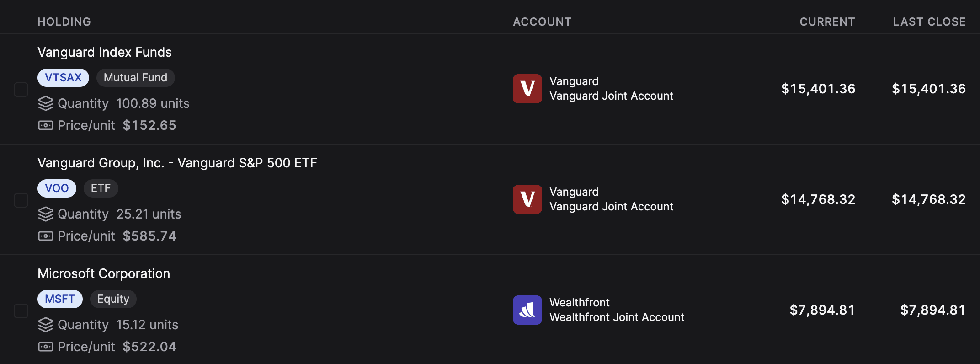Click the MSFT ticker badge
Viewport: 980px width, 364px height.
(x=60, y=299)
